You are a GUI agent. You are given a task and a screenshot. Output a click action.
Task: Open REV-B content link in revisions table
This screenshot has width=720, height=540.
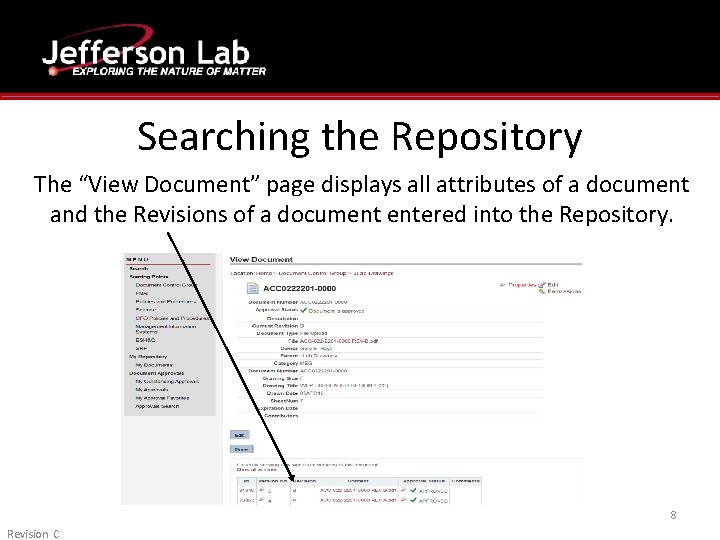click(x=358, y=490)
